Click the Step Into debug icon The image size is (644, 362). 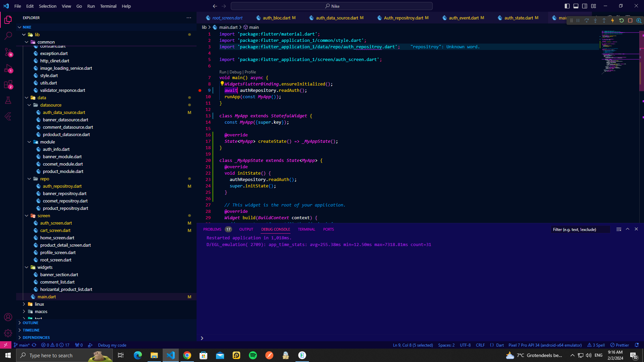point(595,20)
